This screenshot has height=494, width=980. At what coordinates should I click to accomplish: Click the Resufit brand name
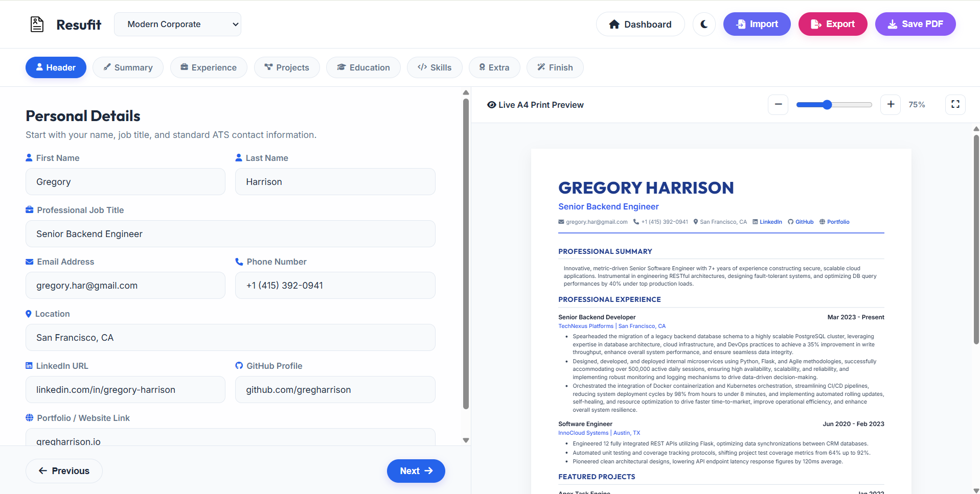pos(79,25)
